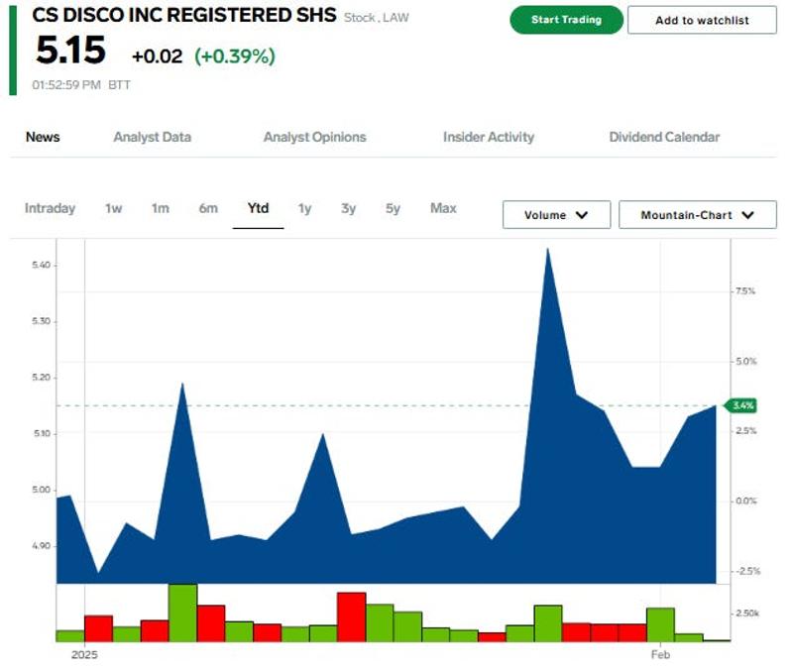Screen dimensions: 793x672
Task: Click the Feb axis label
Action: click(660, 655)
